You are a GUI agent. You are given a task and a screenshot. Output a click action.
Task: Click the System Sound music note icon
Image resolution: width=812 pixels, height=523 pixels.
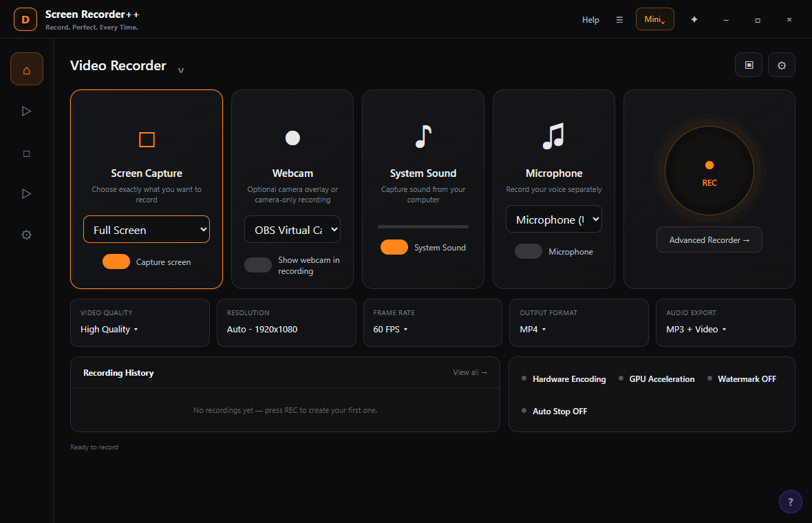423,137
